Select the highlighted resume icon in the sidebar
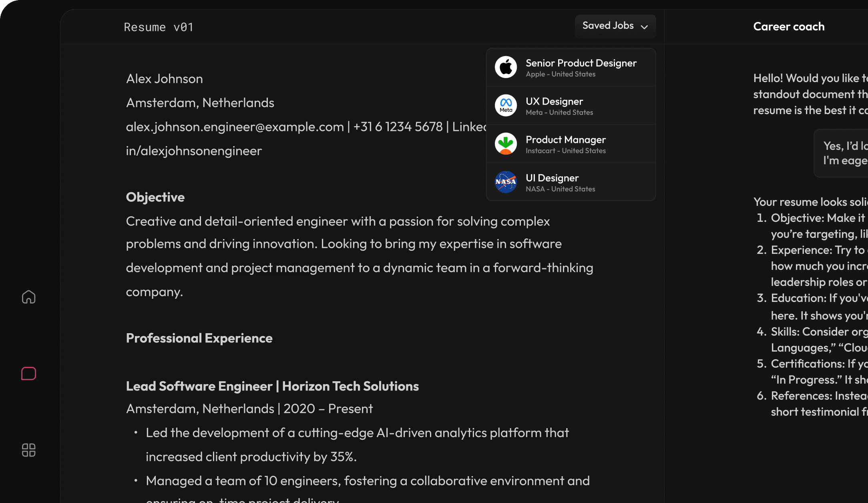 tap(28, 373)
